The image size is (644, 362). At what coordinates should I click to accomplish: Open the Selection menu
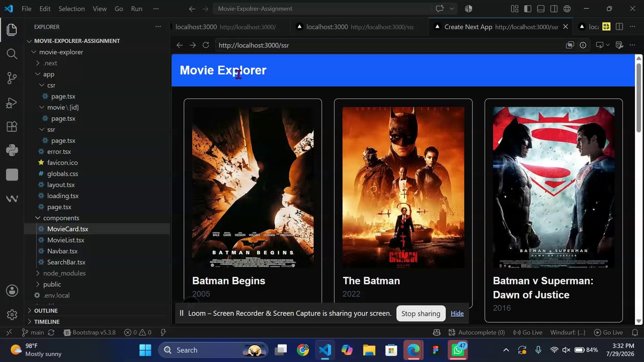coord(71,9)
